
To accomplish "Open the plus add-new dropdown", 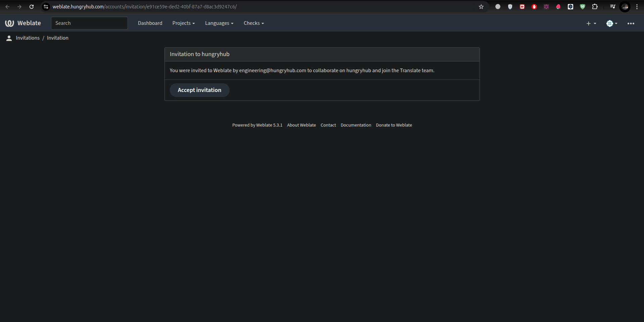I will click(x=591, y=24).
